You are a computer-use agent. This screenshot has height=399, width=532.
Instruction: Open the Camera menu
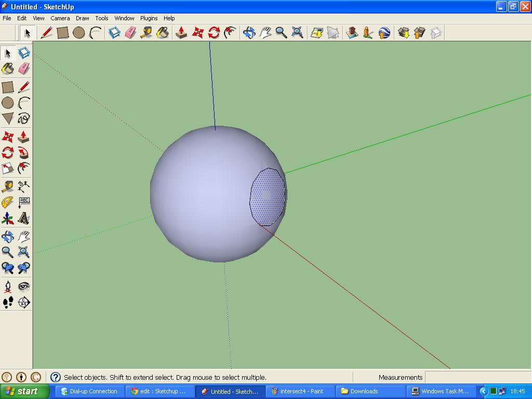pyautogui.click(x=60, y=18)
